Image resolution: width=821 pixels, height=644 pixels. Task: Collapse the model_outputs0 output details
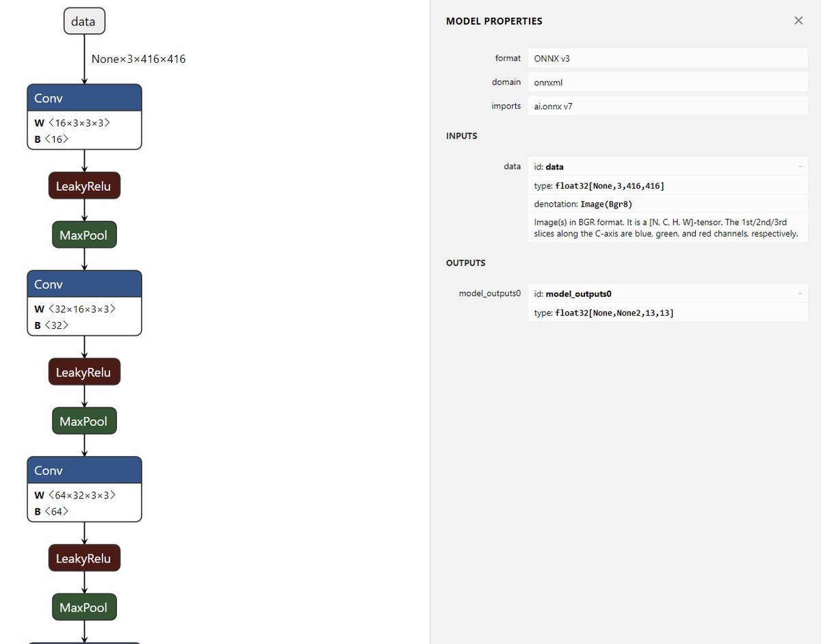[799, 293]
